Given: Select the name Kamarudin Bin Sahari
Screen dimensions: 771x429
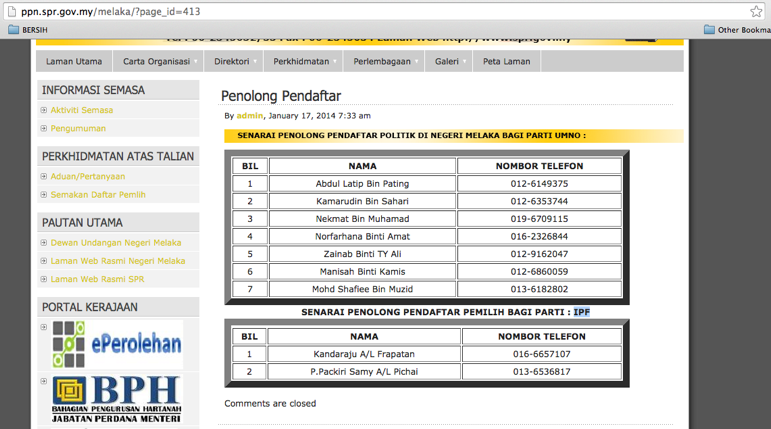Looking at the screenshot, I should pyautogui.click(x=362, y=201).
